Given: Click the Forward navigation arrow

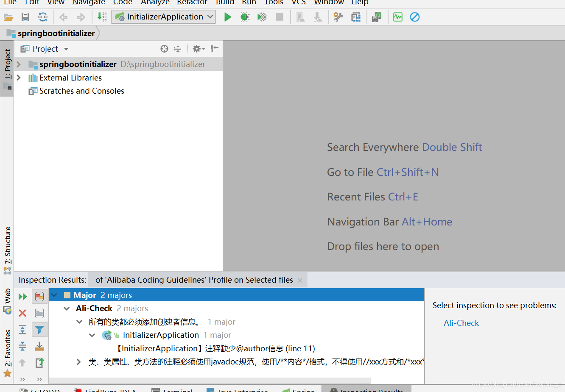Looking at the screenshot, I should point(81,17).
